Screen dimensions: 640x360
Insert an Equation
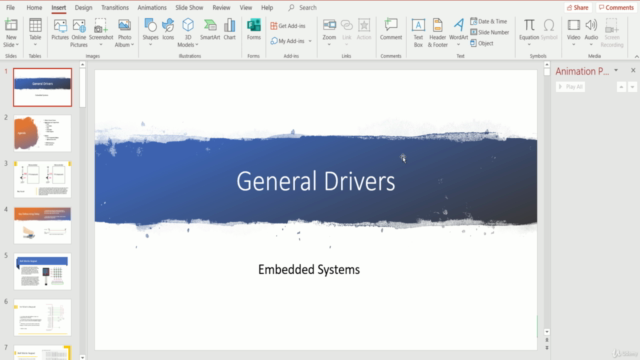(x=529, y=32)
